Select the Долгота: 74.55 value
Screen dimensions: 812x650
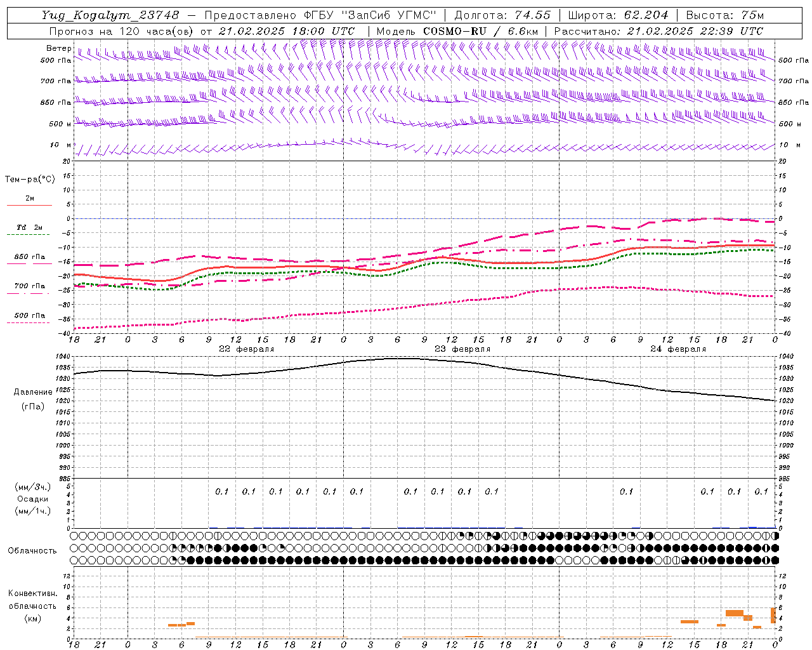502,15
